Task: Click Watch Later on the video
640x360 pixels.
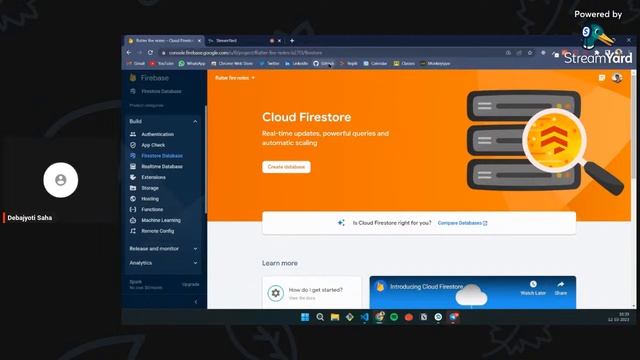Action: click(x=533, y=288)
